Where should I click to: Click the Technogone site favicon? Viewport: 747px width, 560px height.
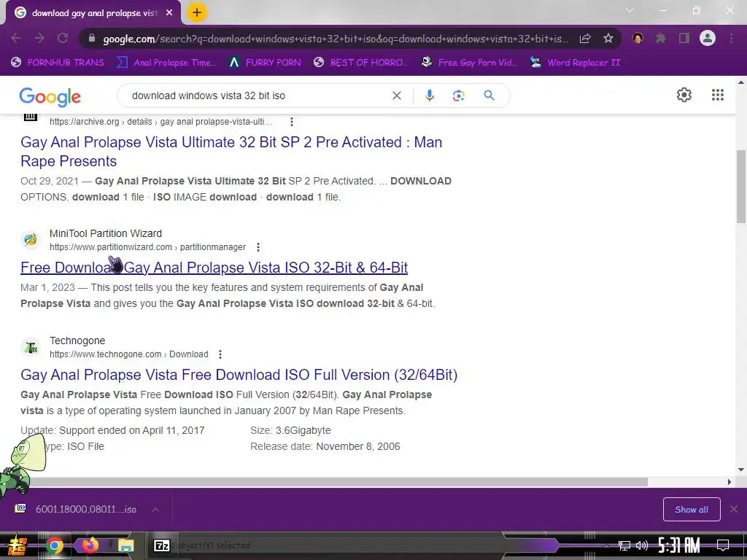[x=31, y=347]
